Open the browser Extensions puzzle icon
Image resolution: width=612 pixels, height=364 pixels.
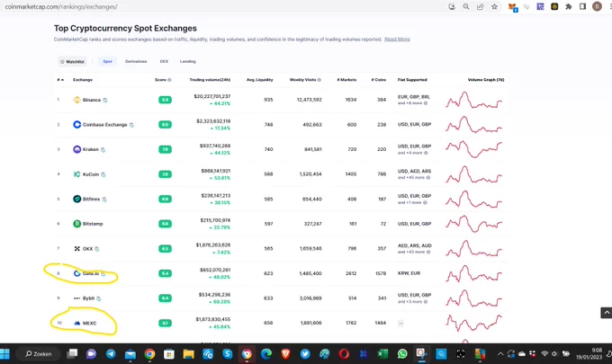(x=569, y=6)
